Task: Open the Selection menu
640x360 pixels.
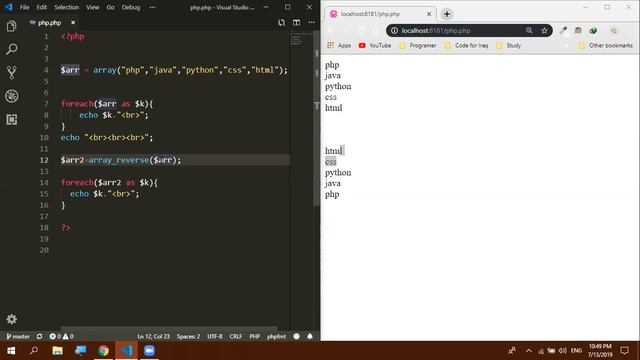Action: point(67,7)
